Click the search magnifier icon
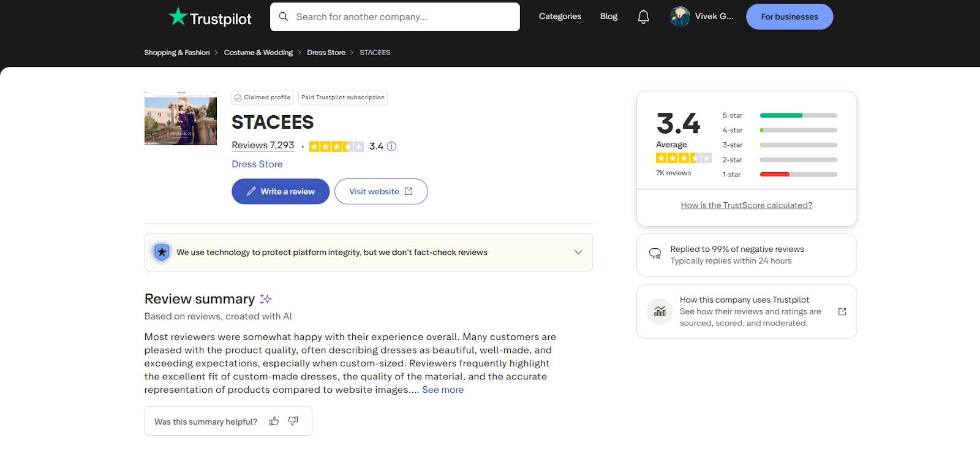 pos(284,17)
